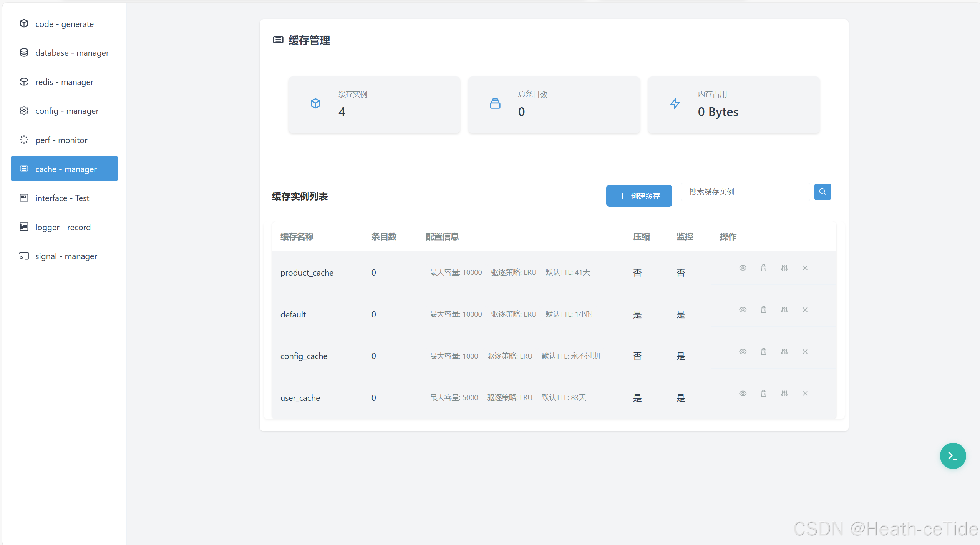Click trash icon in product_cache row
980x545 pixels.
click(763, 268)
